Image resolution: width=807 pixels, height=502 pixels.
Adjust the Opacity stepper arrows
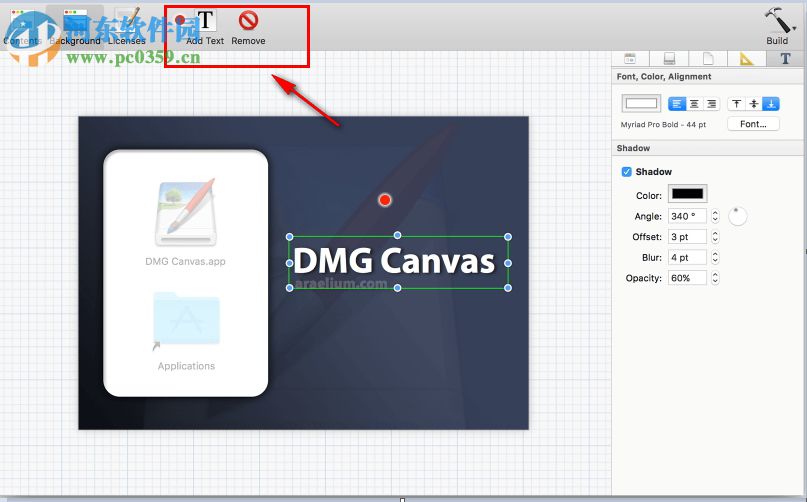coord(715,278)
